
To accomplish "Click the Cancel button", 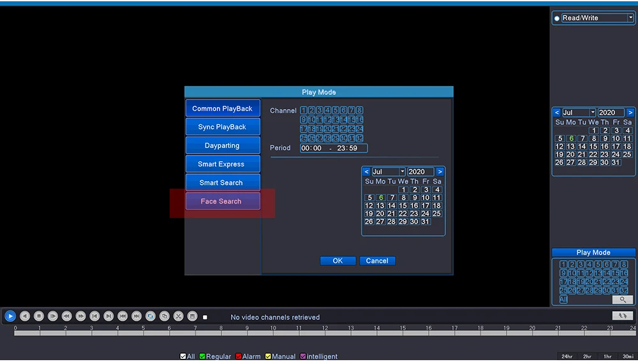I will 377,261.
